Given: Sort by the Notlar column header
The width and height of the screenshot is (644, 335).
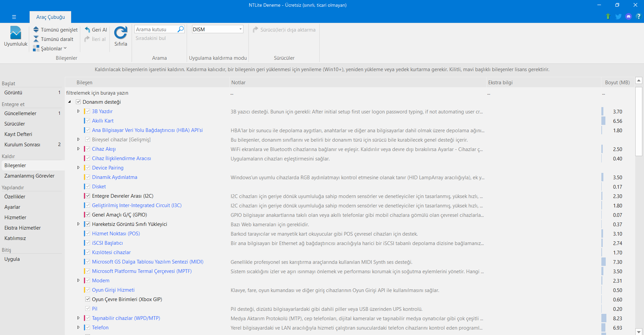Looking at the screenshot, I should (358, 82).
